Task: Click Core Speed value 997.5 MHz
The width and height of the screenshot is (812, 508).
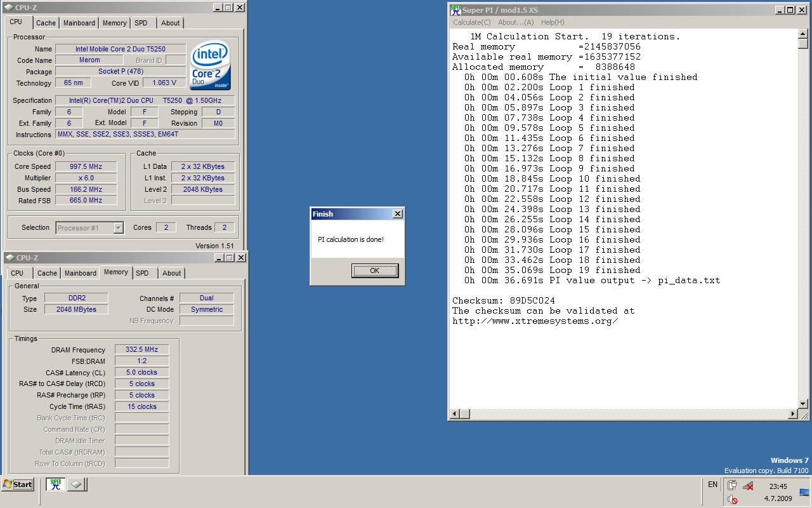Action: click(x=86, y=166)
